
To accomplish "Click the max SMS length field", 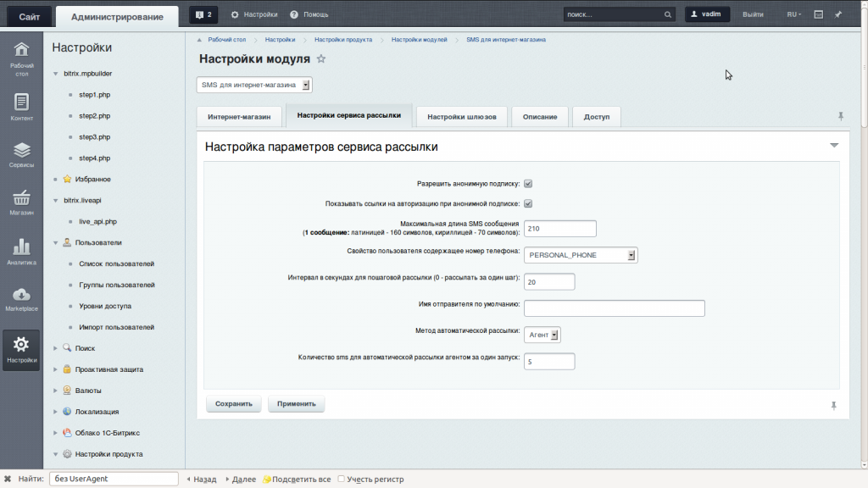I will 560,229.
